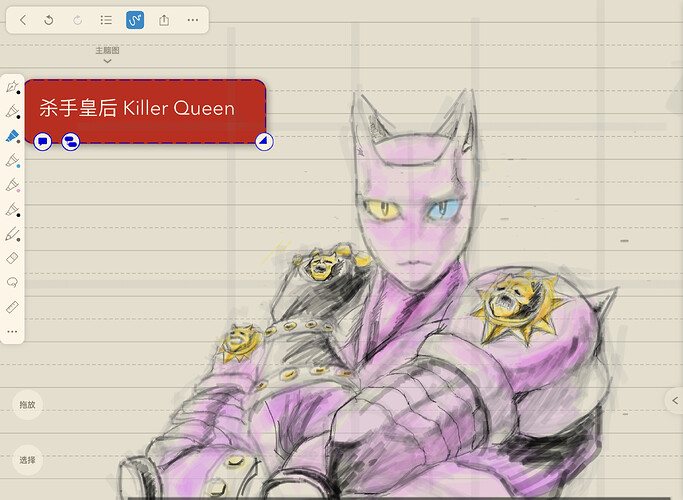Tap the 拖放 button
This screenshot has height=500, width=683.
27,405
